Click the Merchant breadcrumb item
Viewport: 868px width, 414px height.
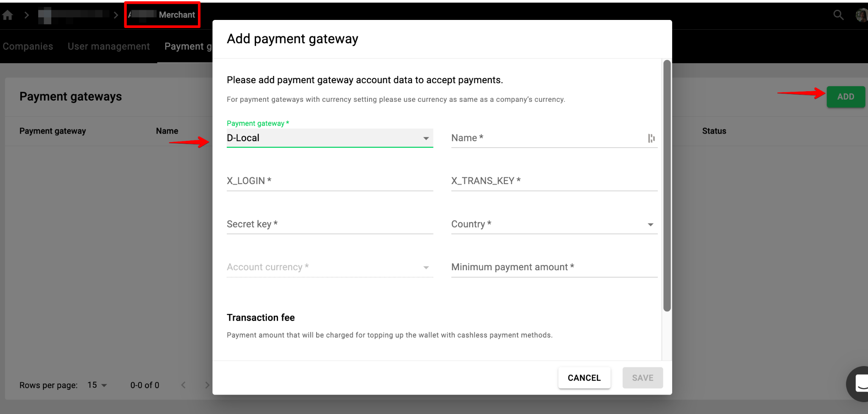177,15
